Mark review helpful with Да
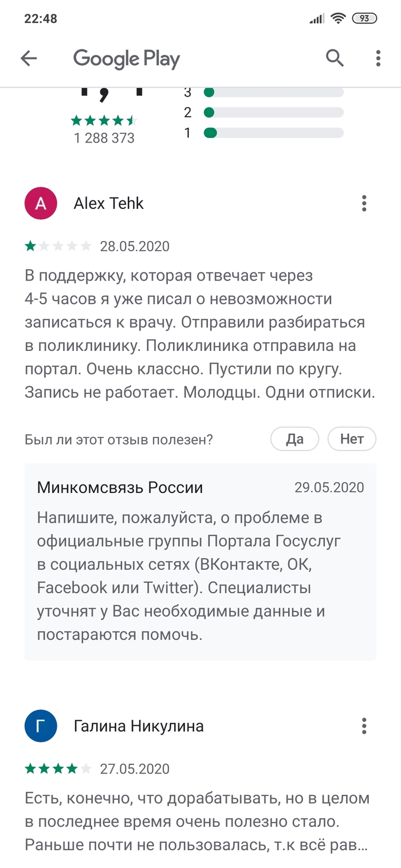 coord(294,439)
